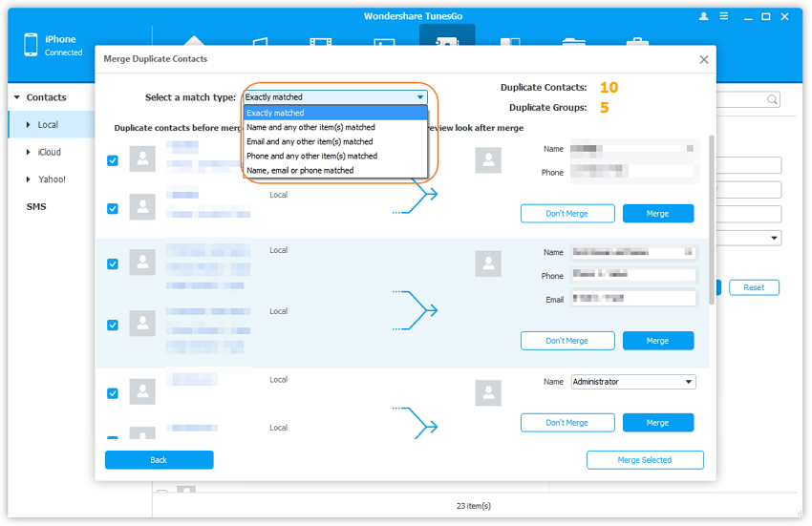
Task: Click the search magnifier icon
Action: click(772, 99)
